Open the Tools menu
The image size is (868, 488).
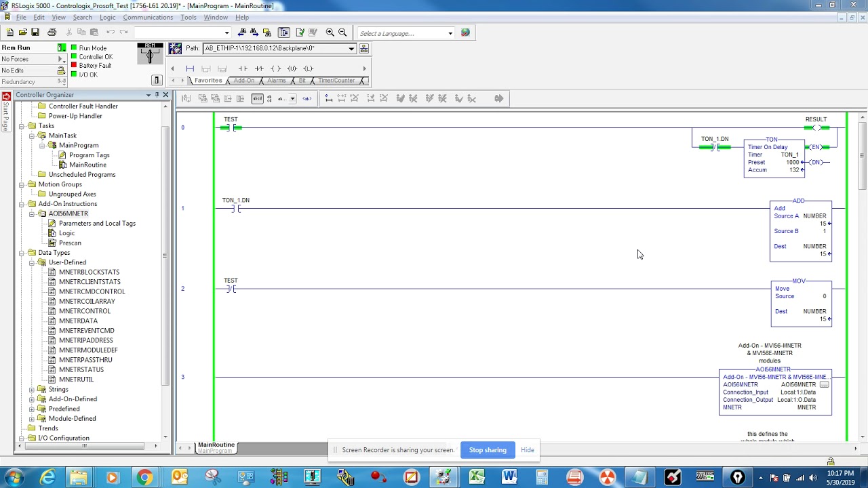pos(189,17)
